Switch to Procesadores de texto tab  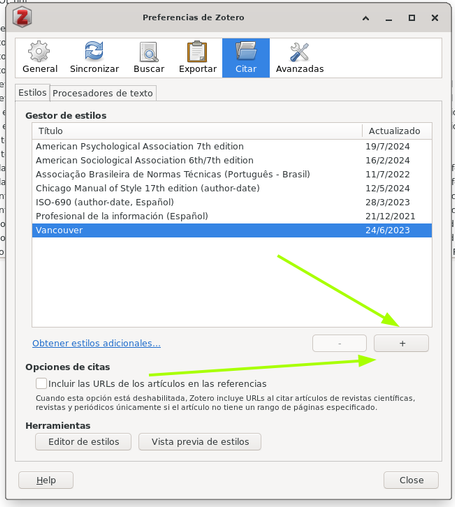pyautogui.click(x=103, y=93)
